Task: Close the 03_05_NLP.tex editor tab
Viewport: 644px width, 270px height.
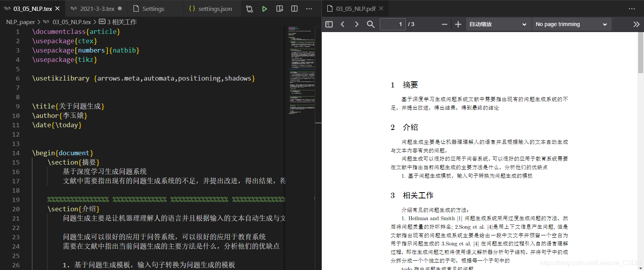Action: click(58, 8)
